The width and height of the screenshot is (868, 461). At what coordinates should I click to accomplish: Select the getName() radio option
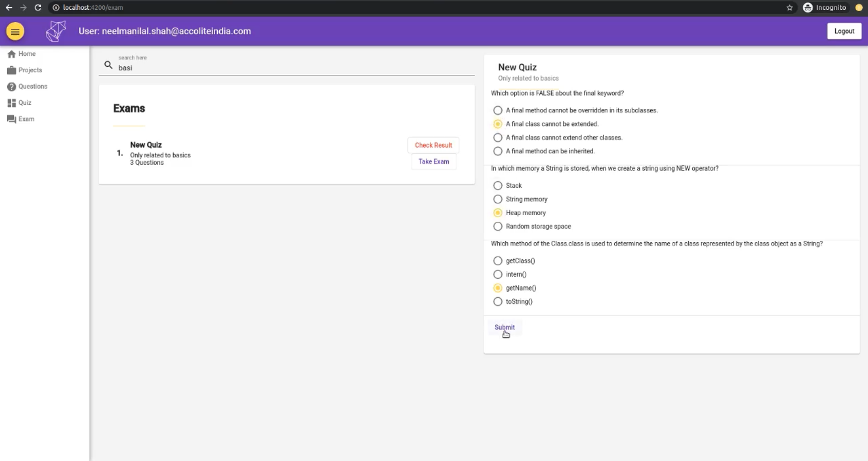point(498,288)
